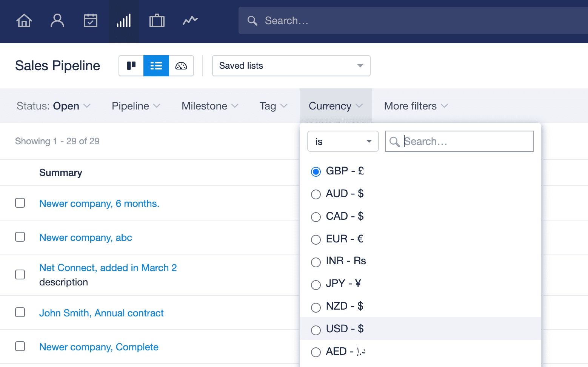Collapse the Currency filter

336,106
